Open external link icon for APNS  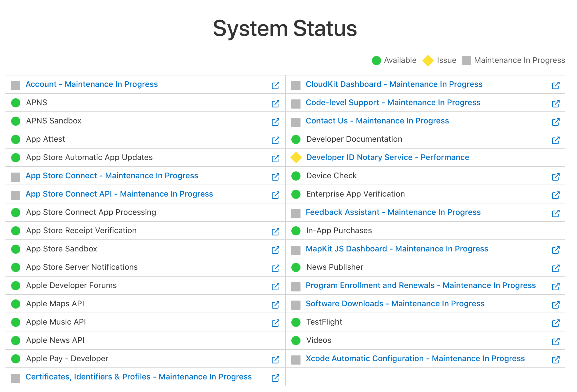(275, 103)
